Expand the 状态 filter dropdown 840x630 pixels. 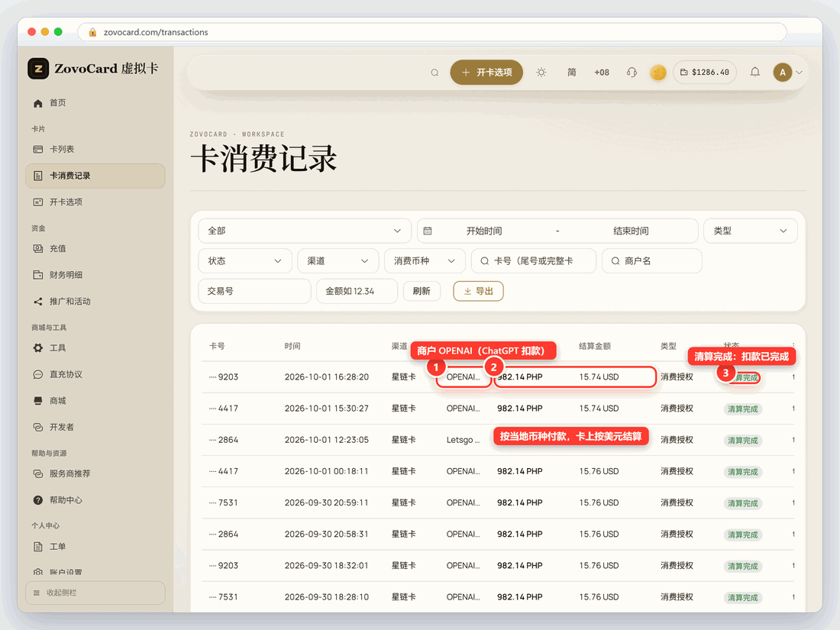click(245, 261)
